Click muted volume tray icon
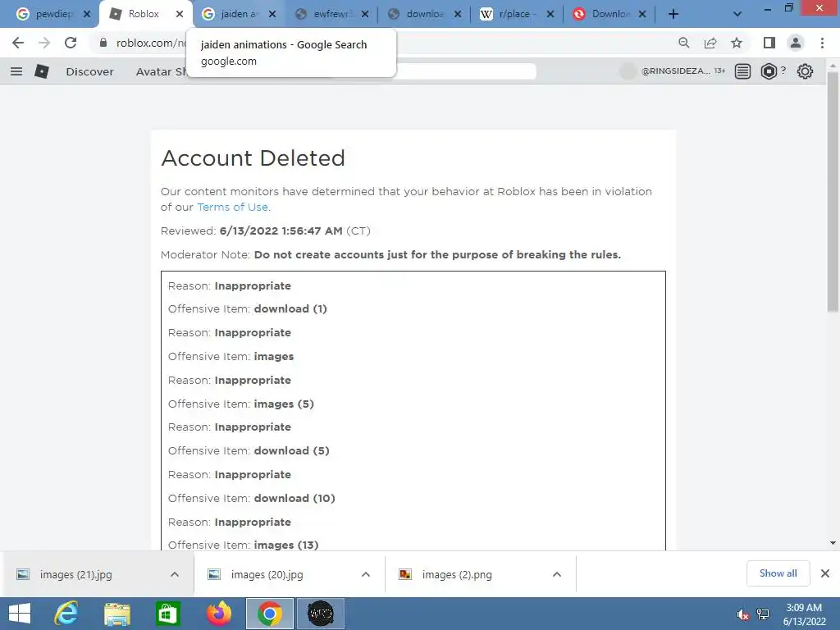 click(742, 614)
